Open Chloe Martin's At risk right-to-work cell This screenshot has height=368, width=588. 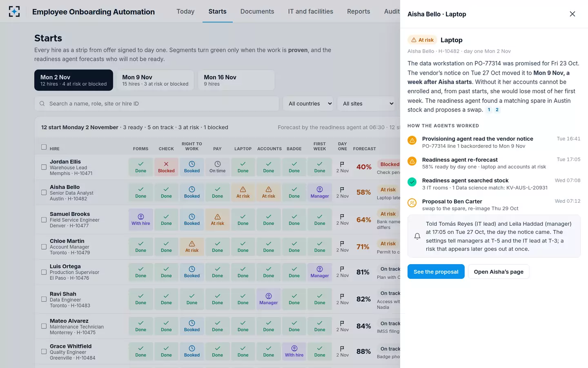coord(192,247)
